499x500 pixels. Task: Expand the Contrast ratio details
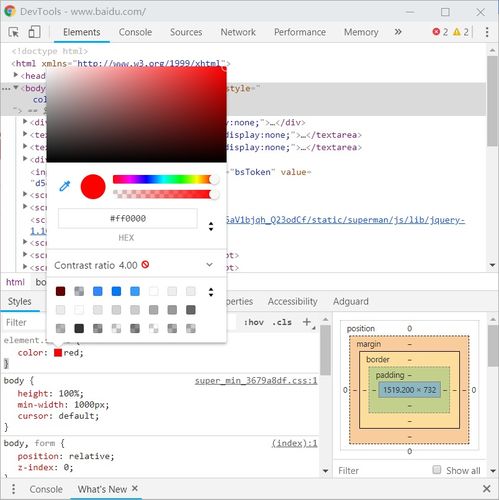click(x=209, y=265)
